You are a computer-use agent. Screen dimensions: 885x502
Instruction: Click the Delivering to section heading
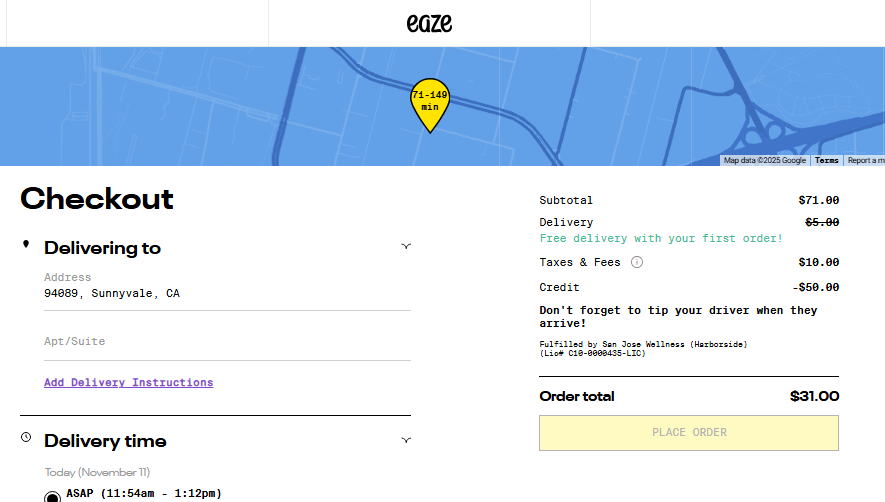(102, 248)
